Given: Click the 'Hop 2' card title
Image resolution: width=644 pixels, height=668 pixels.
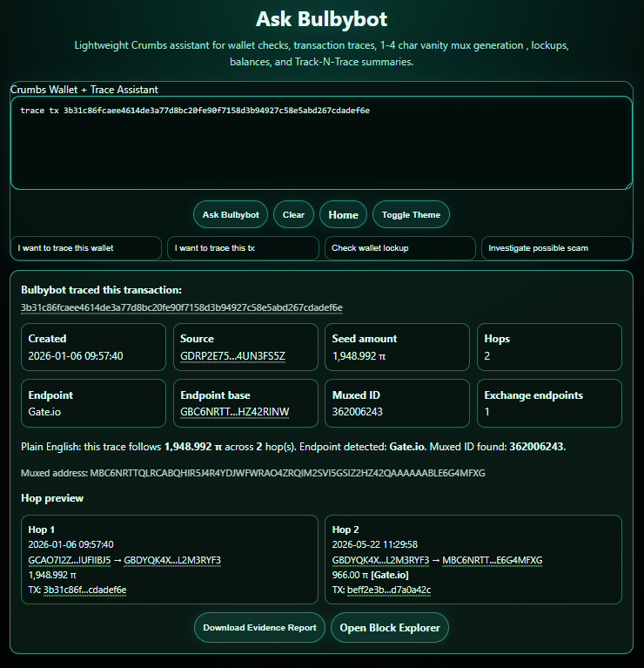Looking at the screenshot, I should [x=345, y=530].
